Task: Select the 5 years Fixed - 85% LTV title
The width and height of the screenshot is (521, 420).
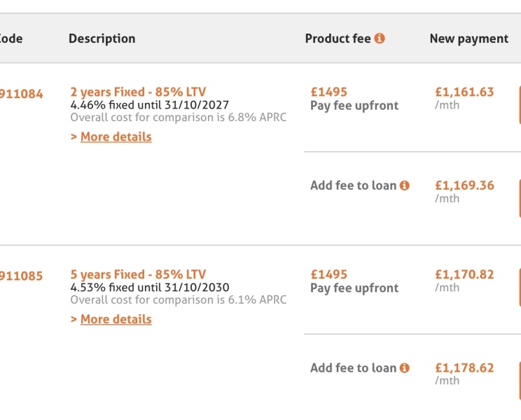Action: click(x=138, y=274)
